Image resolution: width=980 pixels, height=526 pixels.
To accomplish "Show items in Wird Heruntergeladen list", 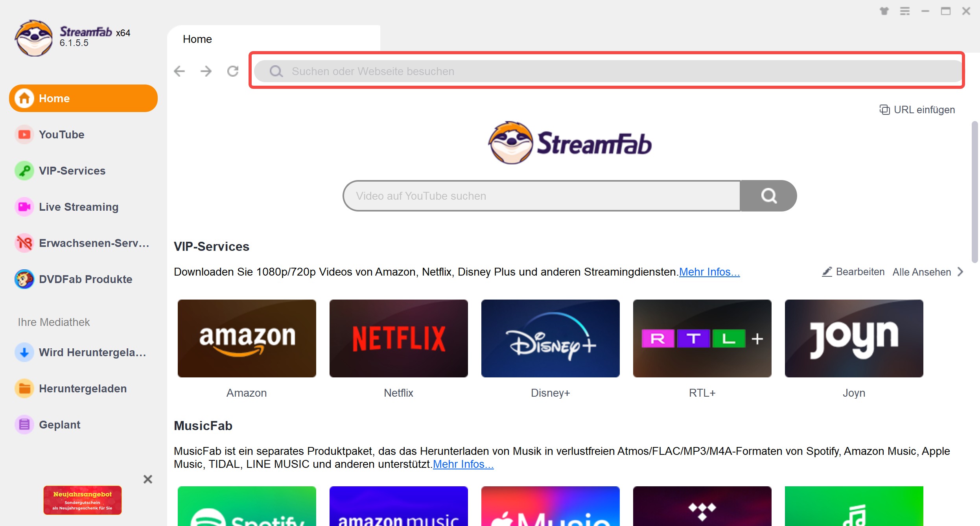I will 83,352.
